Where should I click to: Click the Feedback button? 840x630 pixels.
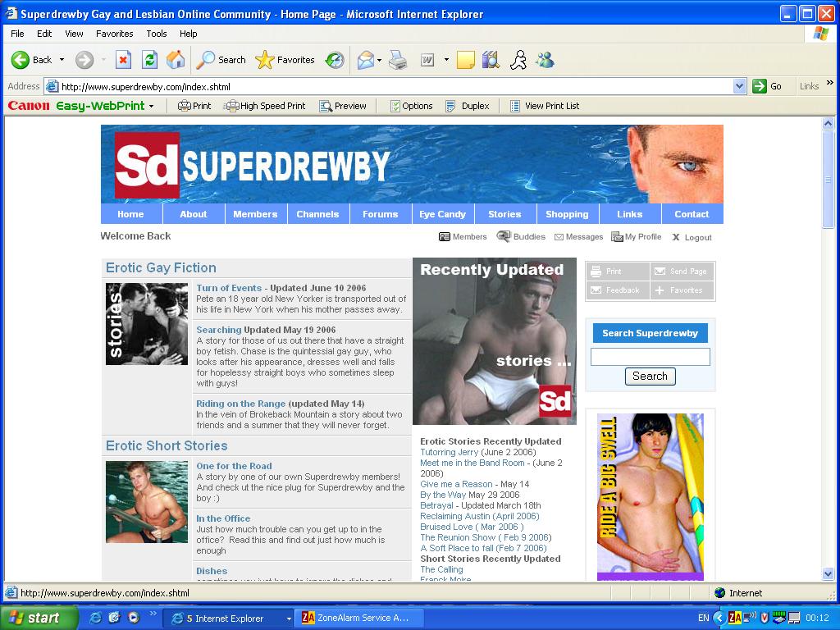click(618, 290)
